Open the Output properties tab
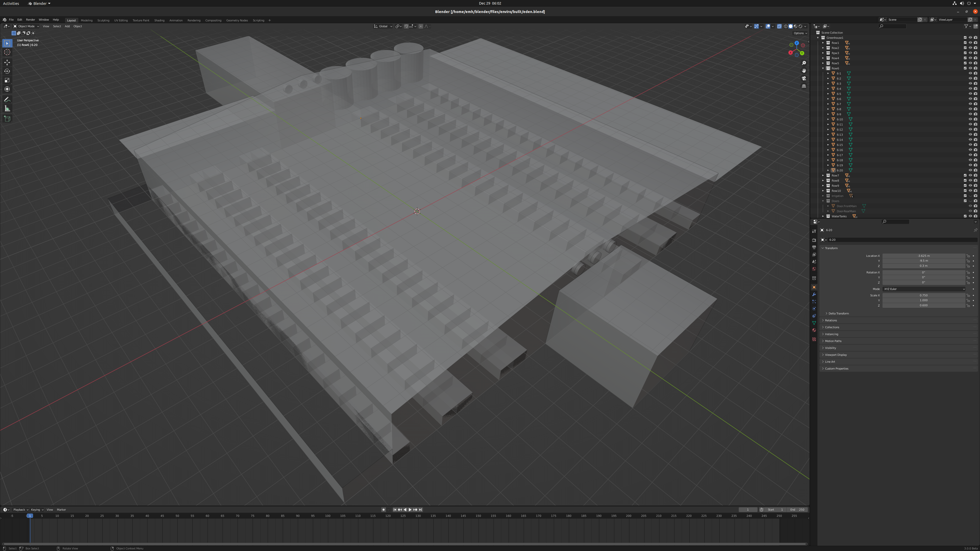The image size is (980, 551). click(x=814, y=247)
